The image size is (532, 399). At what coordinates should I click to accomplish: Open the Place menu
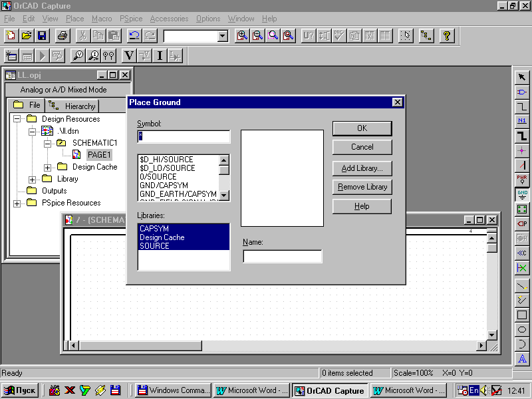point(74,19)
